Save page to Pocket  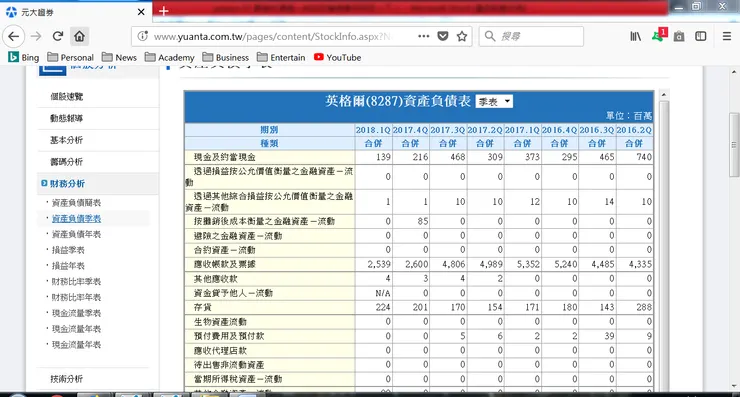tap(443, 36)
